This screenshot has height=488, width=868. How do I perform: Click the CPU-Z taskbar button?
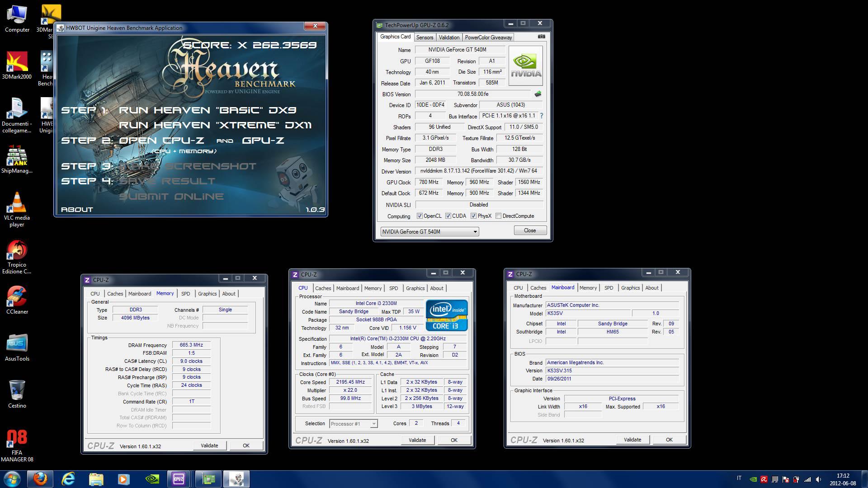179,479
